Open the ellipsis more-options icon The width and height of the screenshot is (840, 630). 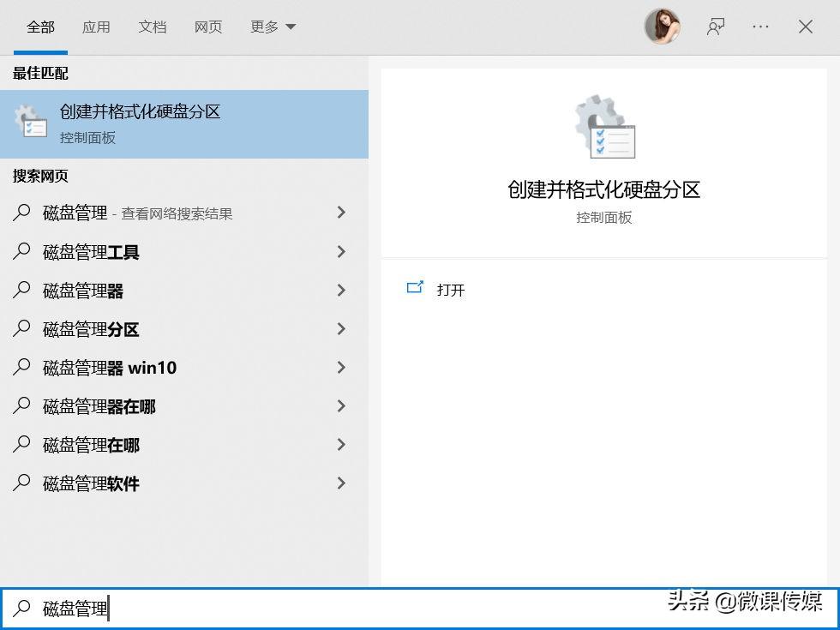760,27
